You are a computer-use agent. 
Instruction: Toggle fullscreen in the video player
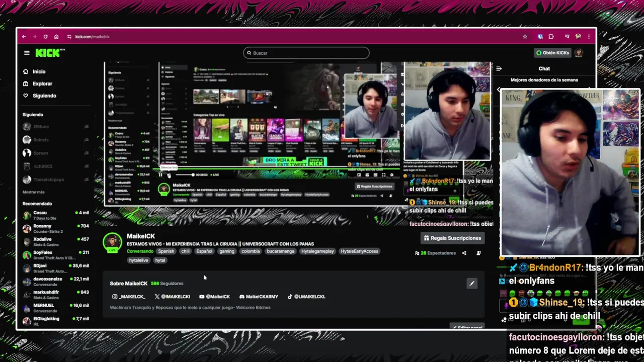coord(383,174)
